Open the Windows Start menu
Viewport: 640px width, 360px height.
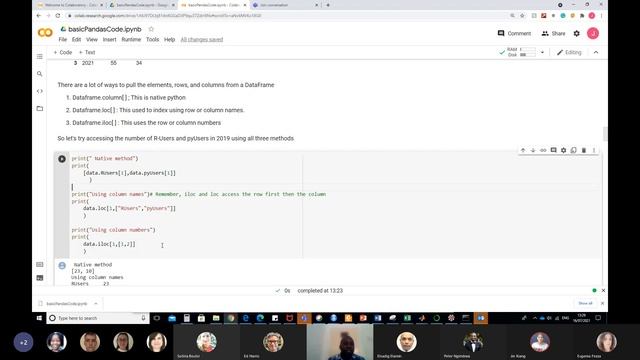40,318
